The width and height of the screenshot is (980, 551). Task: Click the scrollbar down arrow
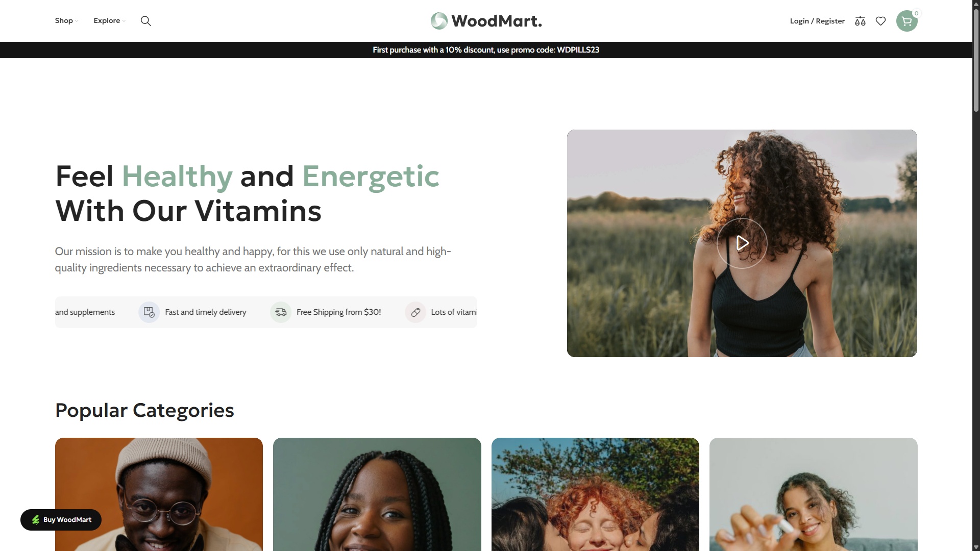[976, 547]
